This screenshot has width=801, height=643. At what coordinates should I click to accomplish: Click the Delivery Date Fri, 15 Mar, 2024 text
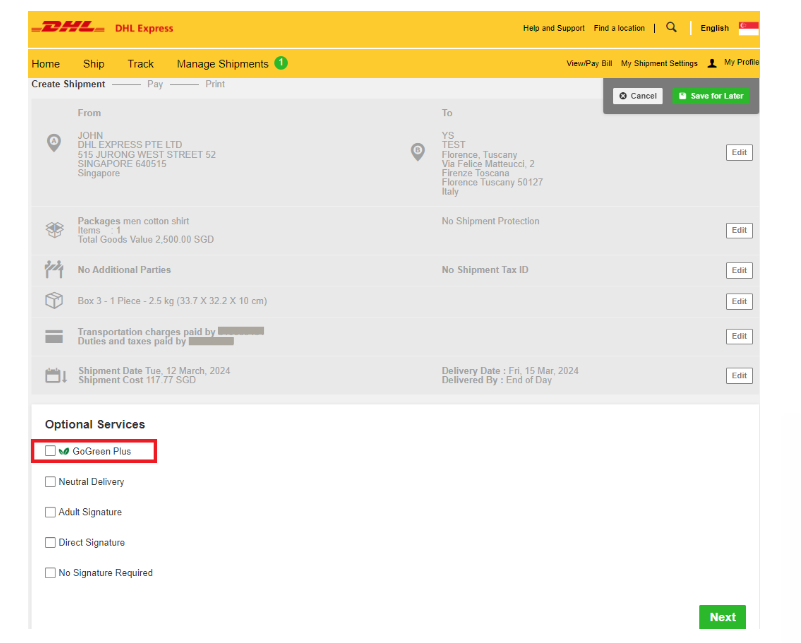(510, 371)
